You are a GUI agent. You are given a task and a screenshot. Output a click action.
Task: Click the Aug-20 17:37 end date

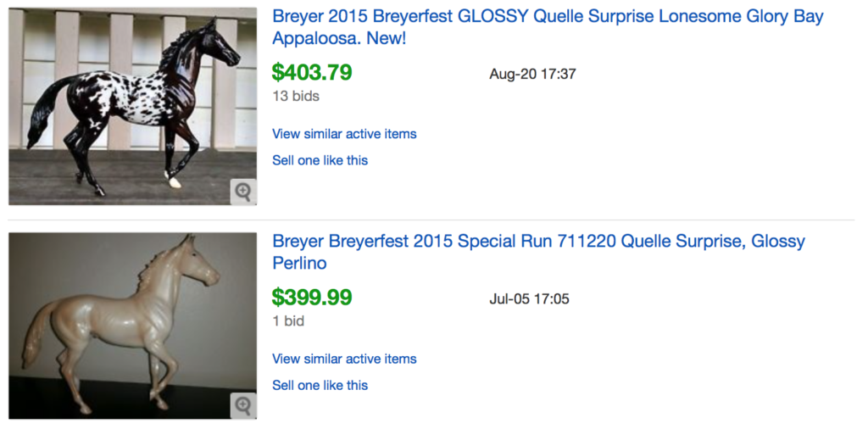coord(532,75)
